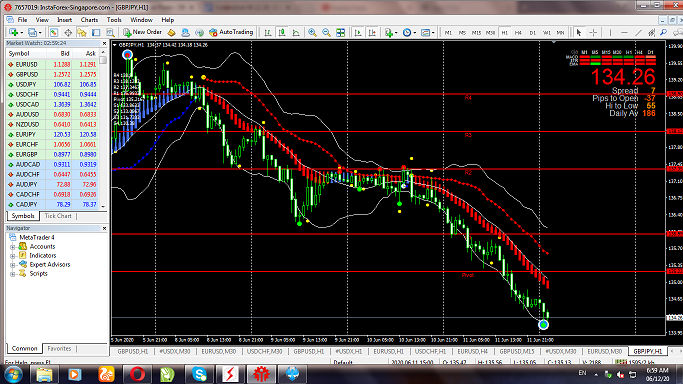Expand the Scripts tree node
The height and width of the screenshot is (384, 683).
point(13,274)
